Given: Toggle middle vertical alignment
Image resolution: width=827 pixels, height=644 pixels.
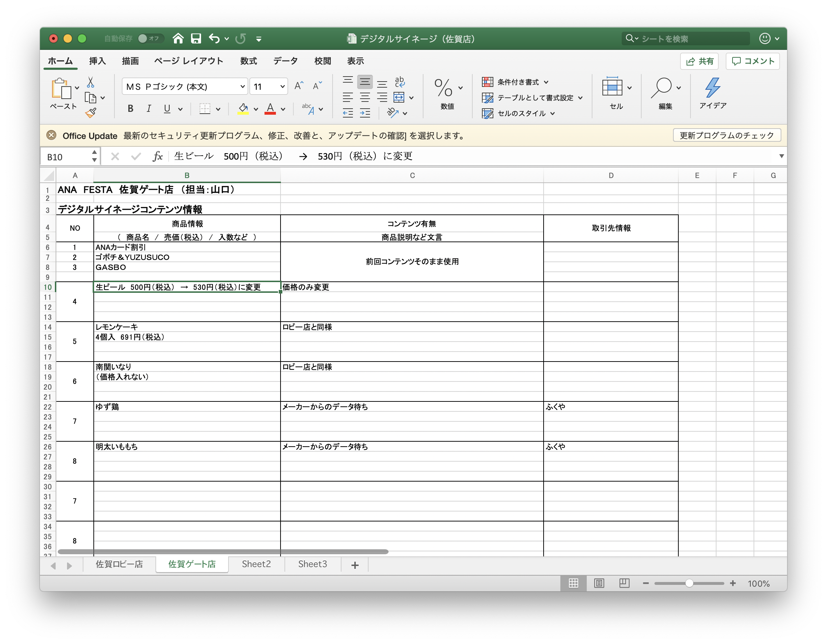Looking at the screenshot, I should (x=365, y=82).
